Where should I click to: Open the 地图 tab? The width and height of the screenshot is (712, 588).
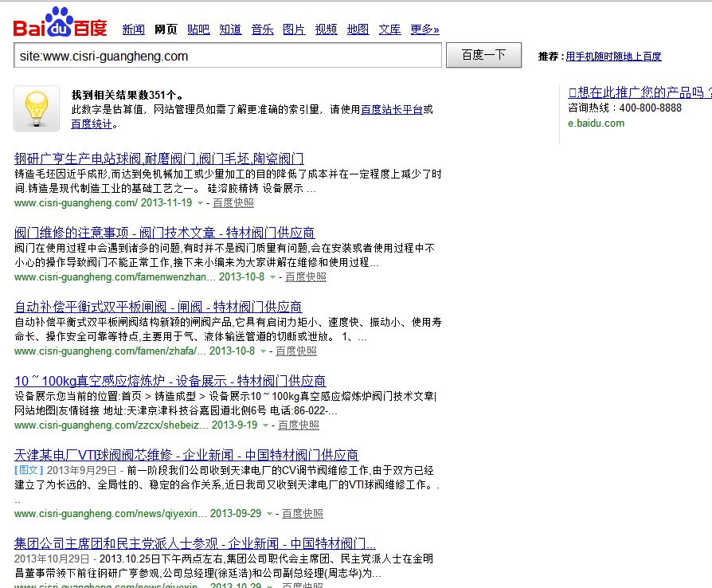pos(358,29)
